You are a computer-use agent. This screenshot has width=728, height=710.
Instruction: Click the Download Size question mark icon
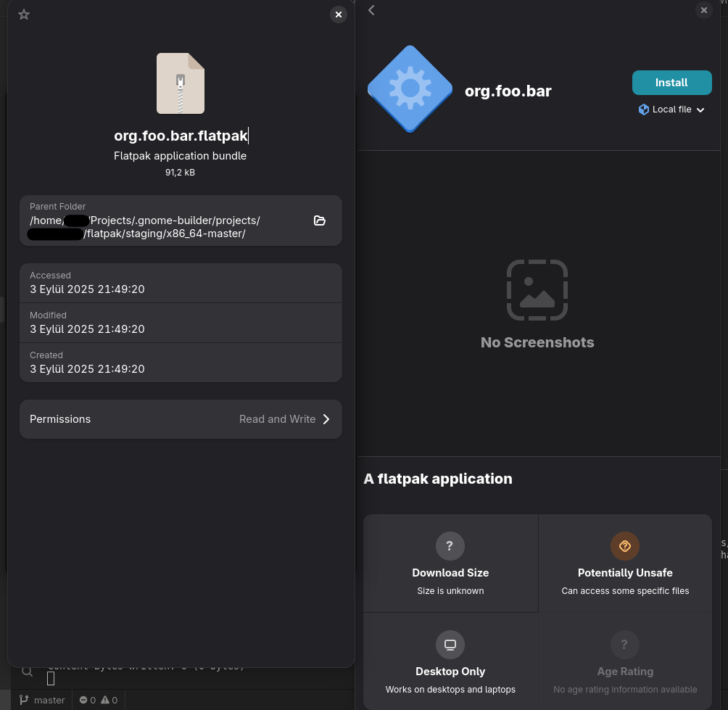(450, 545)
